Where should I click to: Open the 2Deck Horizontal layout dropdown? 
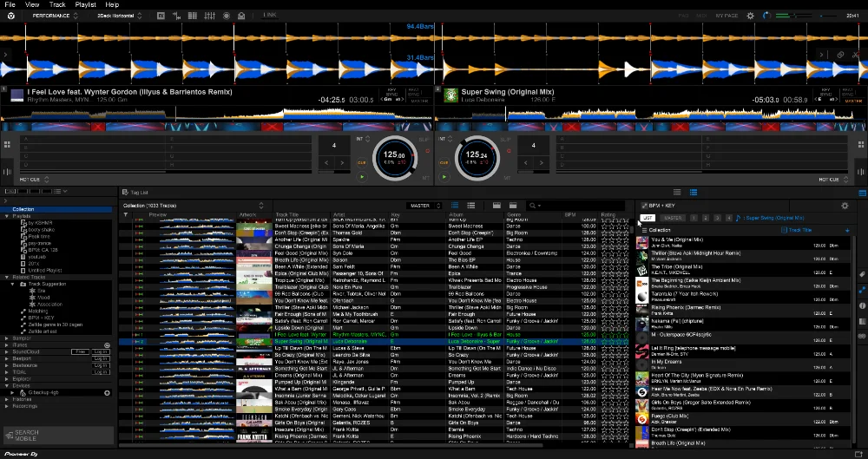pyautogui.click(x=118, y=16)
